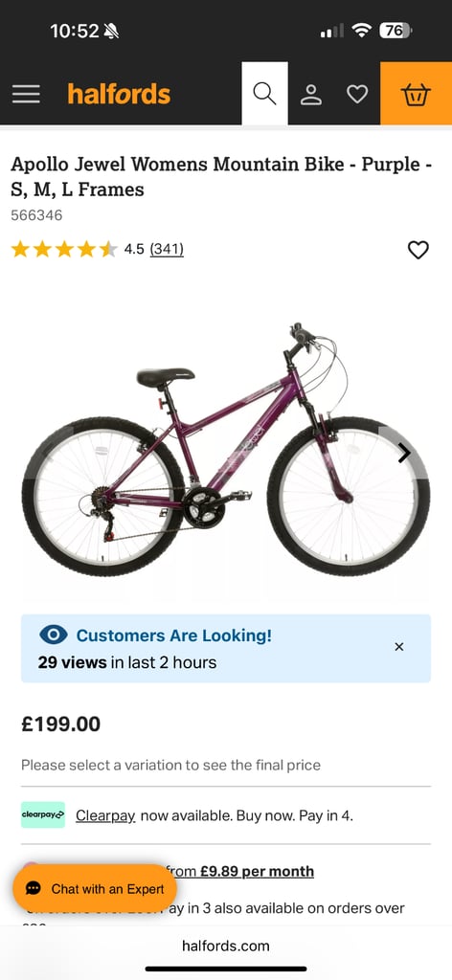The image size is (452, 980).
Task: Open wishlist heart icon in header
Action: [357, 95]
